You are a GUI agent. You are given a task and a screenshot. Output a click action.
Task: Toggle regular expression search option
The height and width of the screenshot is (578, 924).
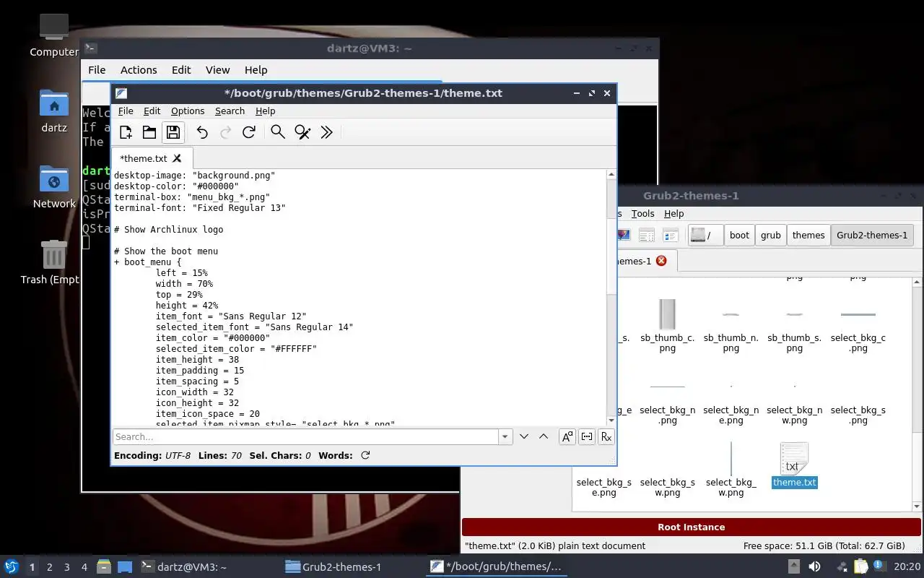(606, 436)
